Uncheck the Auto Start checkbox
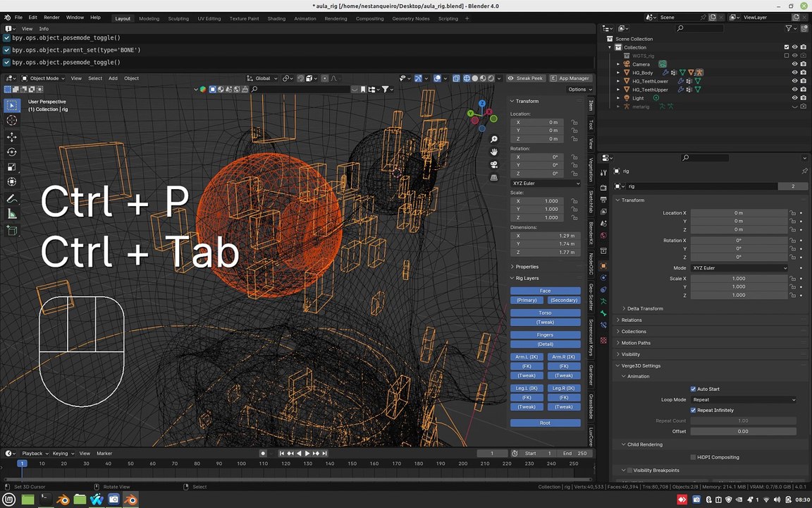 (x=693, y=389)
